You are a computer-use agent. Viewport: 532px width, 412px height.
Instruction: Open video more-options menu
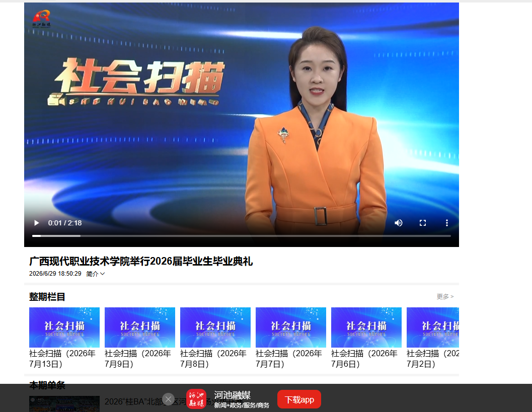[447, 223]
